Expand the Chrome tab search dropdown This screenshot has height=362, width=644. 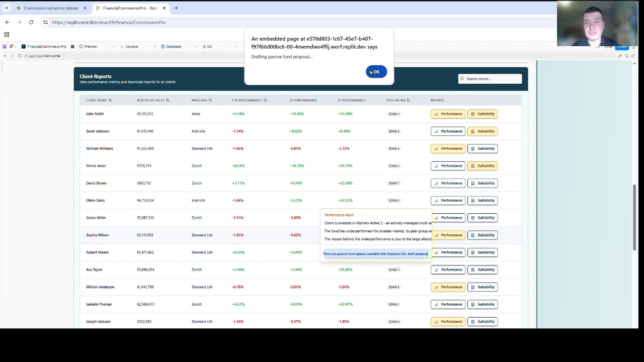[7, 8]
